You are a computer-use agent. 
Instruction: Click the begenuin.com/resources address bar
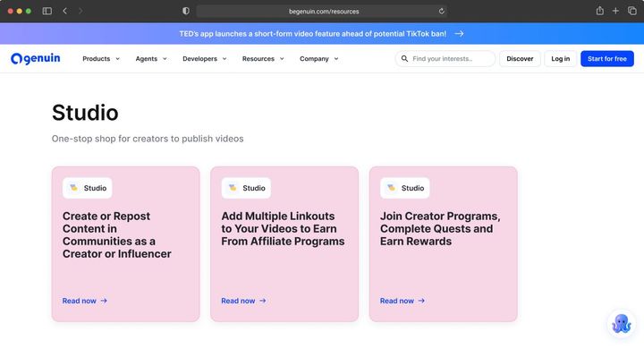click(x=322, y=11)
